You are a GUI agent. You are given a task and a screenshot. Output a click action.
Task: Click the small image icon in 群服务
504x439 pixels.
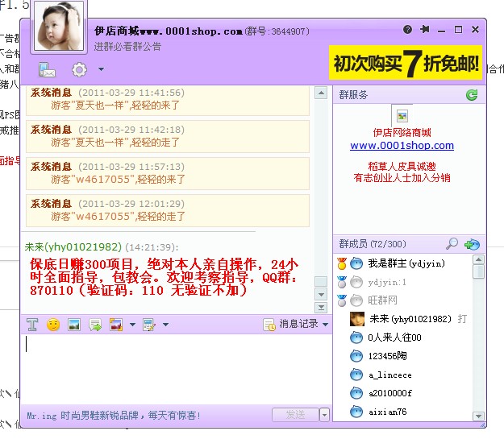pos(402,116)
